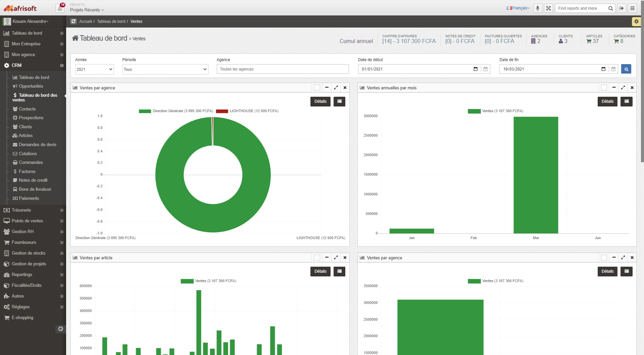
Task: Click the yellow settings gear icon
Action: (636, 21)
